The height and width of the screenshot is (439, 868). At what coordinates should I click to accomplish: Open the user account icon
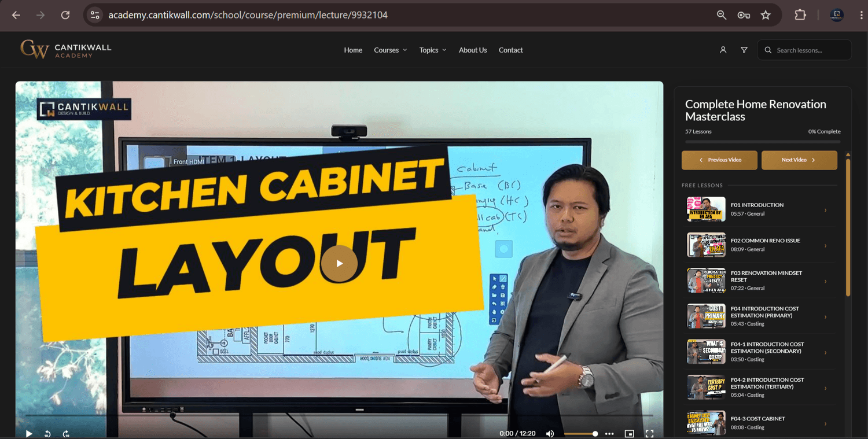[723, 50]
